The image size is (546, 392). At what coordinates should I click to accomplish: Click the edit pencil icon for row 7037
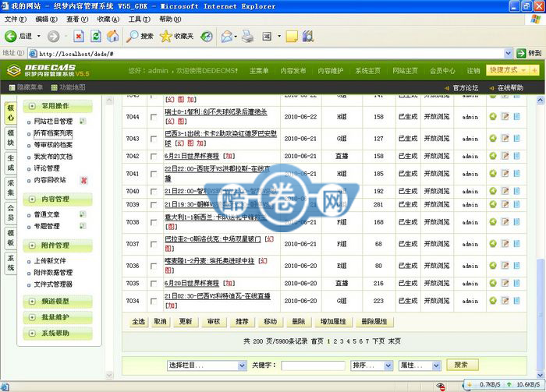(505, 243)
